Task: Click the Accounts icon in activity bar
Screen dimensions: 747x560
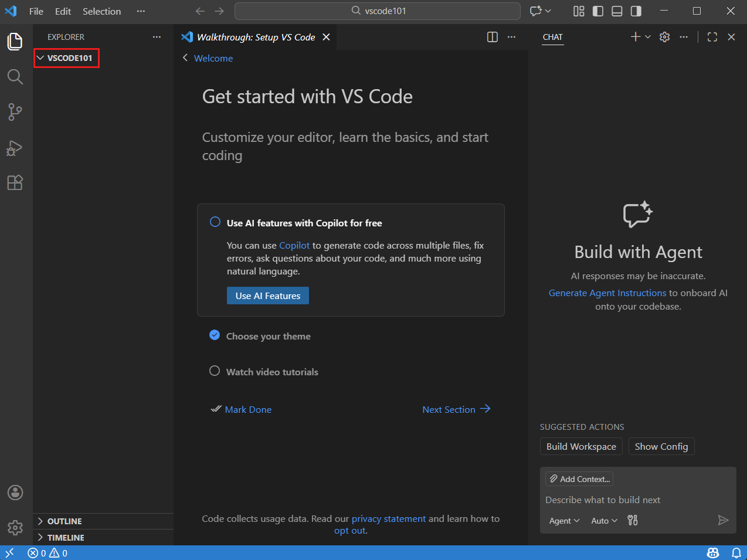Action: 15,493
